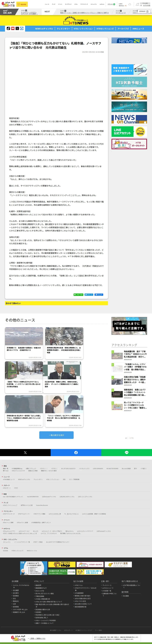Open the 情報・映像提供 submission banner
152x644 pixels.
tap(129, 69)
